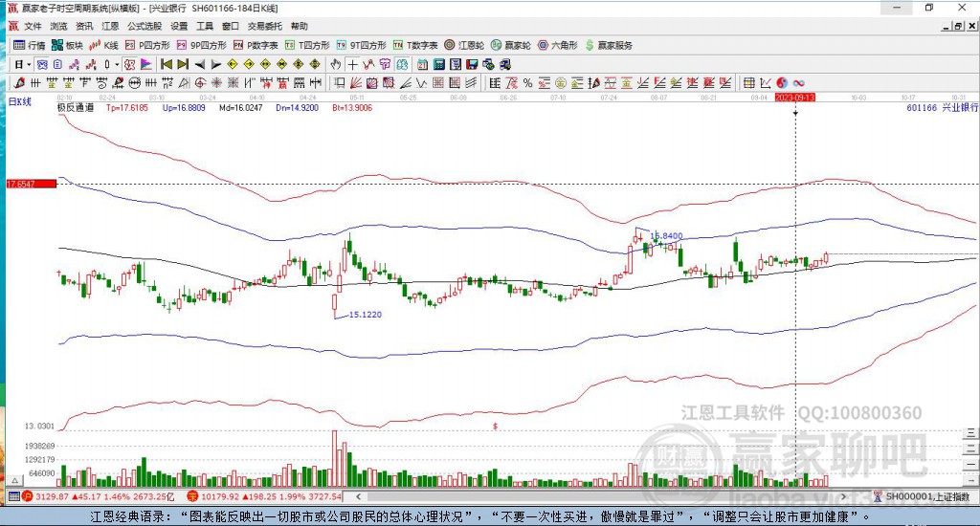Jump to the first bar icon
Screen dimensions: 980x526
pyautogui.click(x=167, y=64)
